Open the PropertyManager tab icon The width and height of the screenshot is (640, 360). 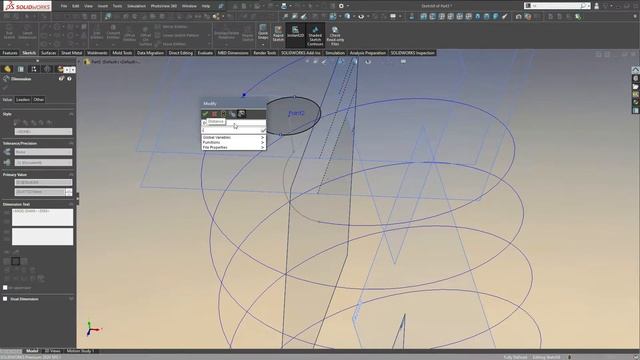click(21, 69)
